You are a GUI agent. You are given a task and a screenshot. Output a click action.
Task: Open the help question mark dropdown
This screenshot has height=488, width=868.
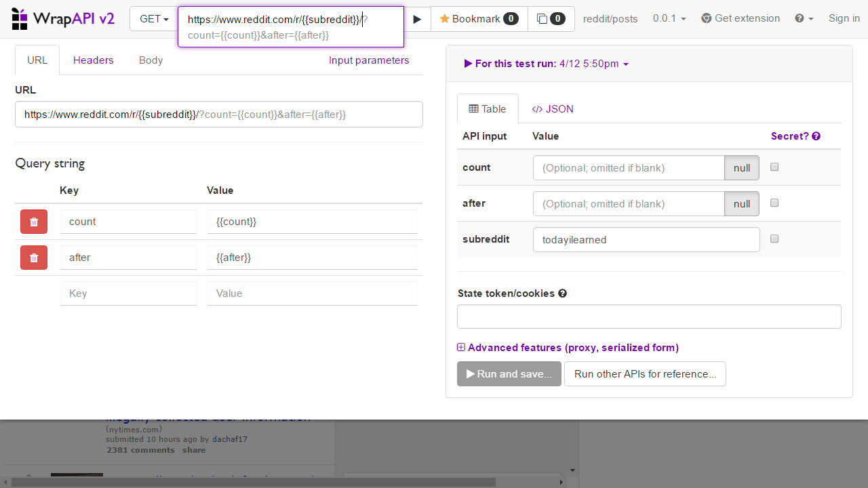pyautogui.click(x=804, y=18)
